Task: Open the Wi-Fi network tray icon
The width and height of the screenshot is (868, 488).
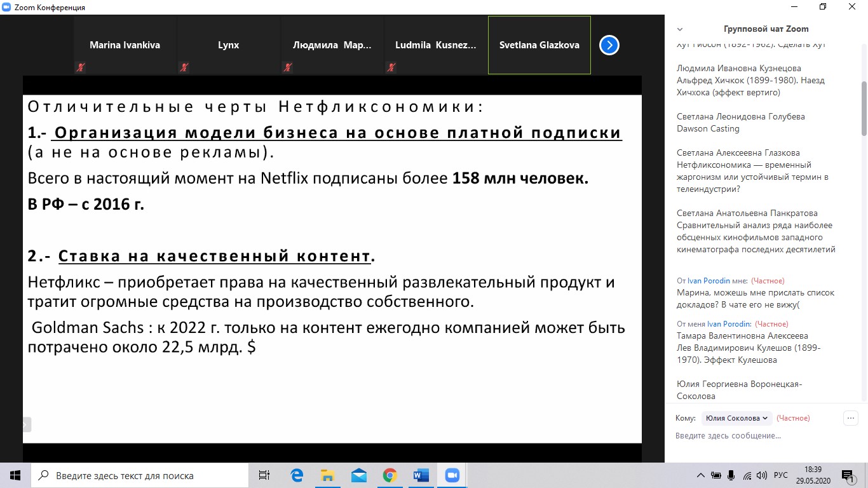Action: click(x=747, y=475)
